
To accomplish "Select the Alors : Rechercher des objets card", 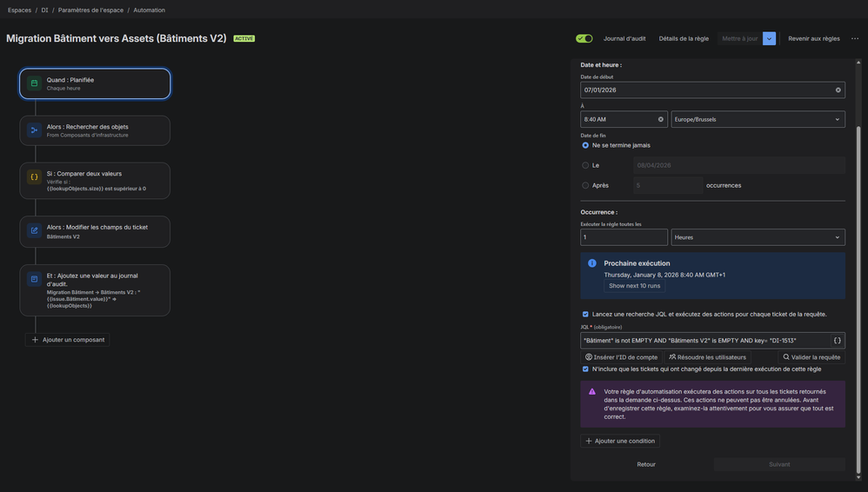I will pyautogui.click(x=95, y=130).
